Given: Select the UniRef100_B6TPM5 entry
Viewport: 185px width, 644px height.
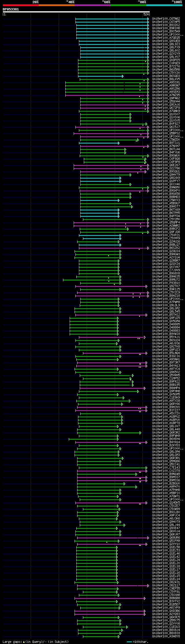Looking at the screenshot, I should (166, 213).
